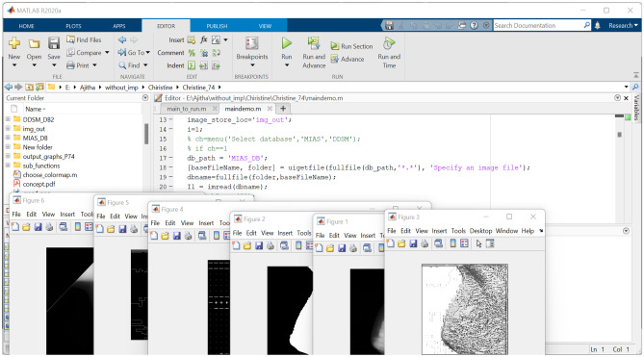644x357 pixels.
Task: Switch to the HOME tab
Action: point(26,26)
